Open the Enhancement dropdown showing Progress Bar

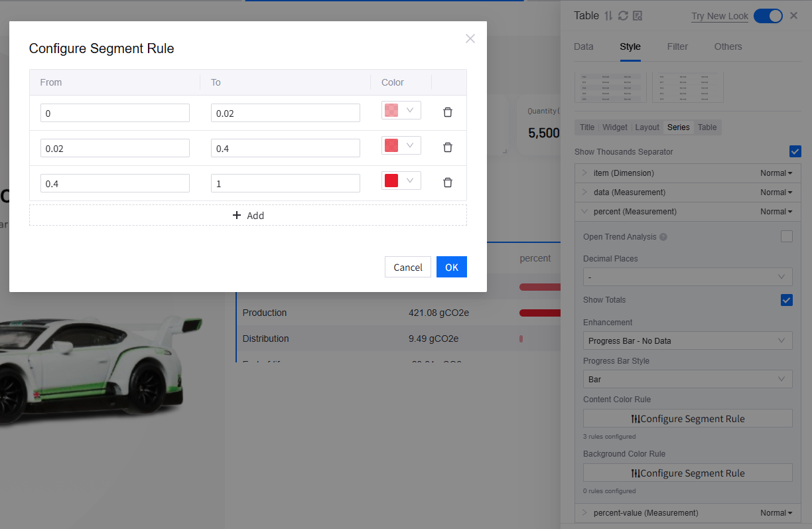point(687,340)
